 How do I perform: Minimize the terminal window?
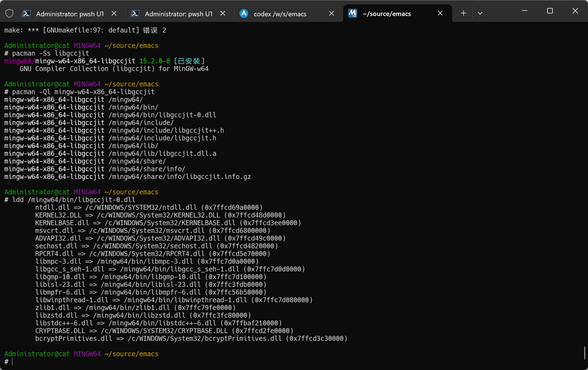[525, 11]
